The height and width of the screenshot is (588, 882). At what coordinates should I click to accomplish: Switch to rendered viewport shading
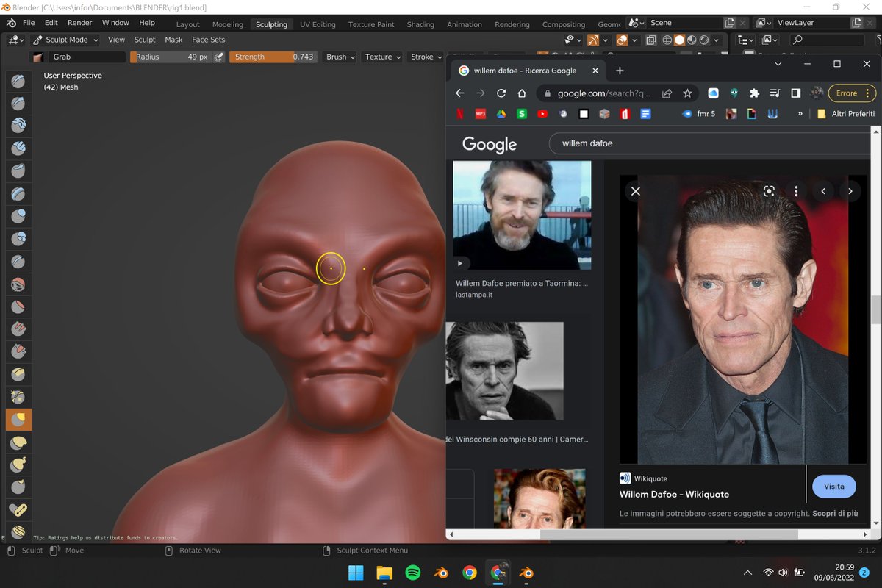click(705, 40)
